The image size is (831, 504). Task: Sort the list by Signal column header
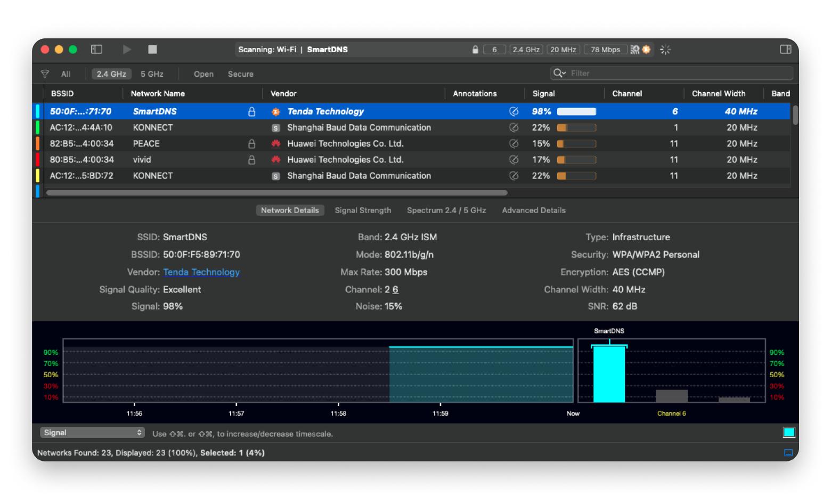[543, 94]
